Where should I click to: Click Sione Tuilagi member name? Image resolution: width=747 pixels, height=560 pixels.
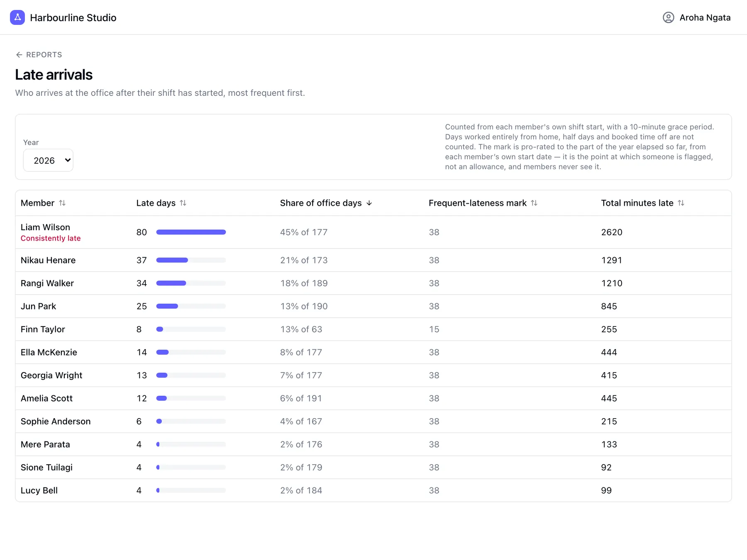[x=46, y=467]
